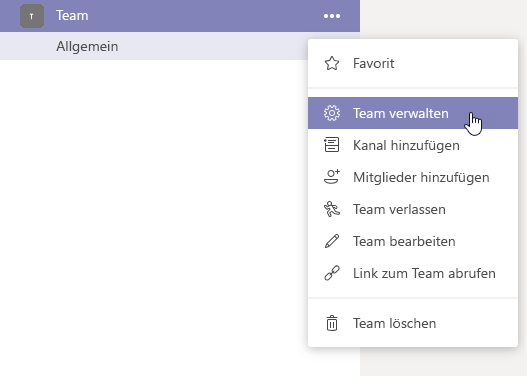Click the star icon next to Favorit
This screenshot has width=527, height=376.
[x=332, y=63]
